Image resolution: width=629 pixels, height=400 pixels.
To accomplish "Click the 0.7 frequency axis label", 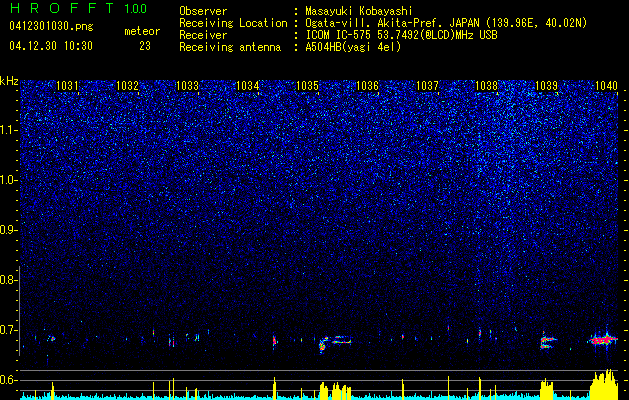I will click(x=8, y=330).
